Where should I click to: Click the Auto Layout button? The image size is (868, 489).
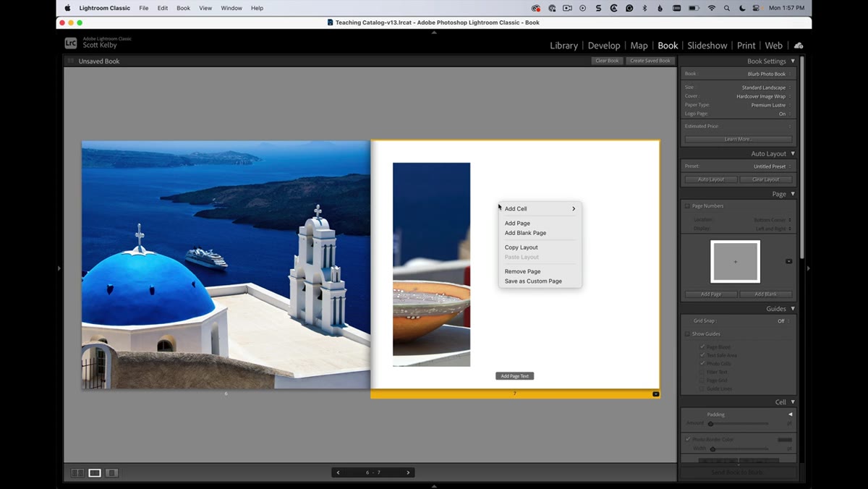711,179
